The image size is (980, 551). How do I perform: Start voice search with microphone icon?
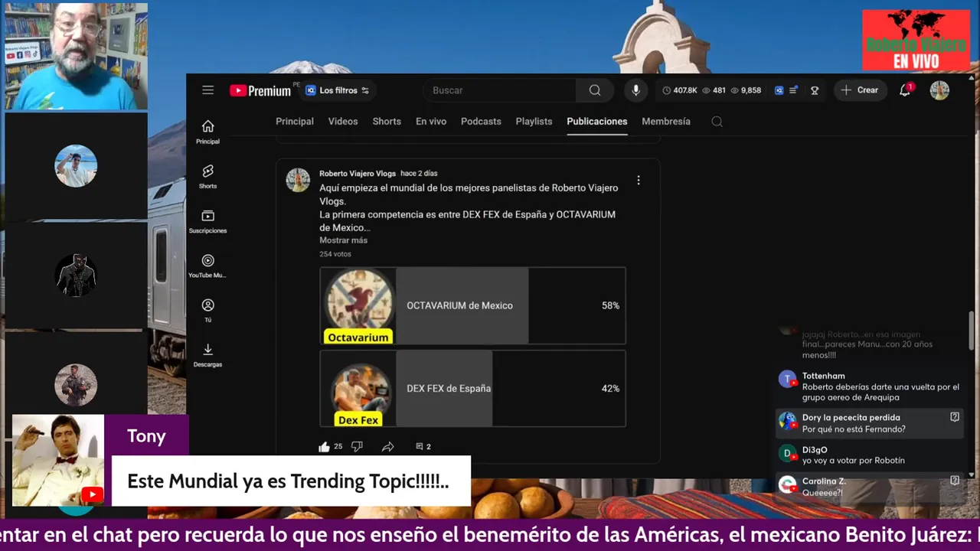[x=635, y=90]
